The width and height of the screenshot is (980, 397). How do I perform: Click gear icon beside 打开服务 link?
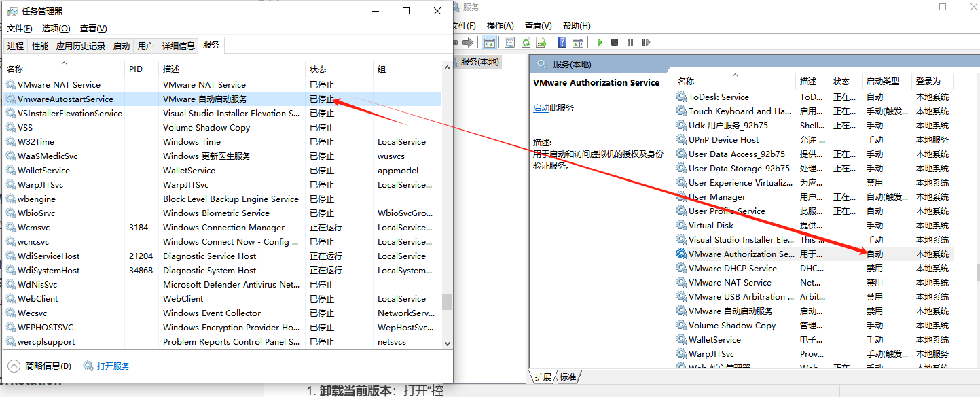pyautogui.click(x=88, y=366)
